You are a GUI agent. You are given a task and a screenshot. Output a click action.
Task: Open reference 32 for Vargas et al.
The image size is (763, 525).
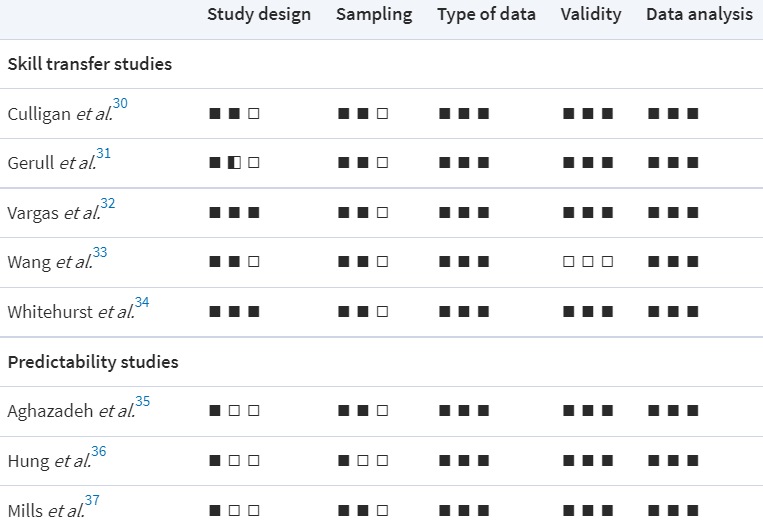click(108, 204)
